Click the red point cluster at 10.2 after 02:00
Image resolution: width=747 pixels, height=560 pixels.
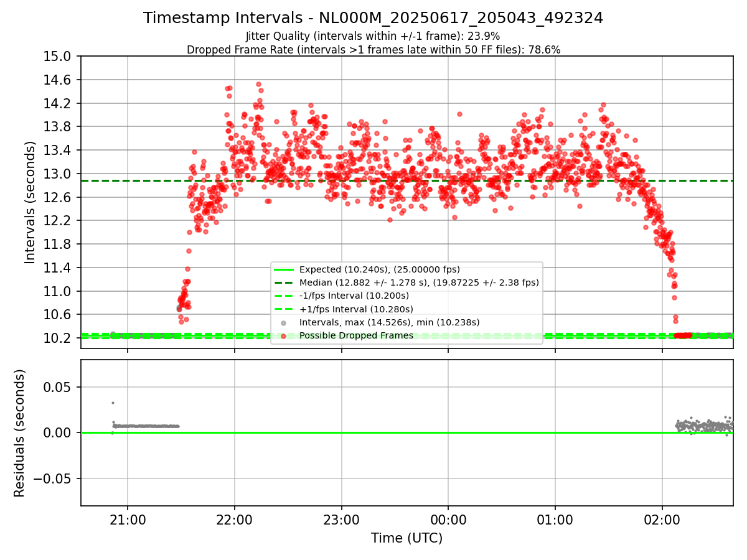(684, 335)
